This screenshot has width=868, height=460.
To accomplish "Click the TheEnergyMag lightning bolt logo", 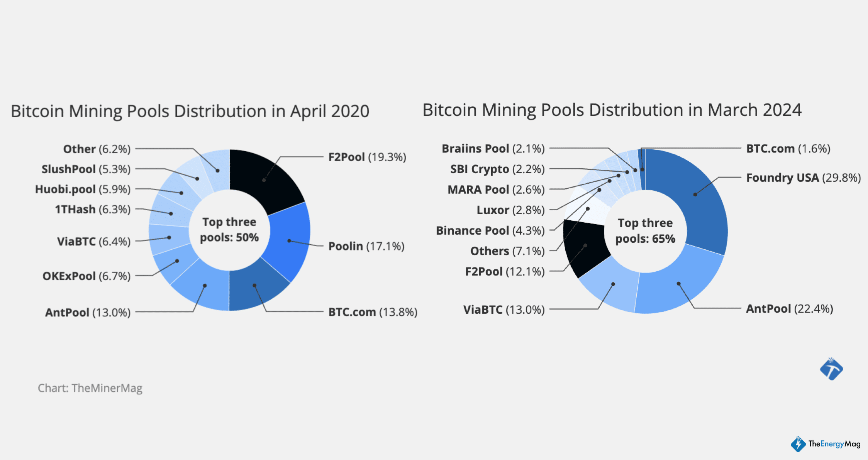I will tap(798, 444).
